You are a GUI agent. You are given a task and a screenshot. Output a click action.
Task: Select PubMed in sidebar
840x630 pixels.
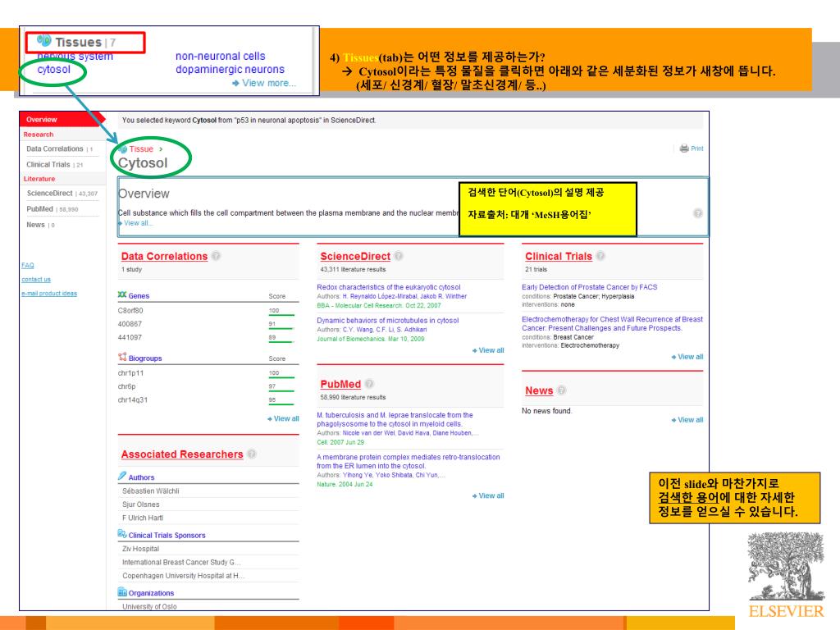click(x=52, y=209)
